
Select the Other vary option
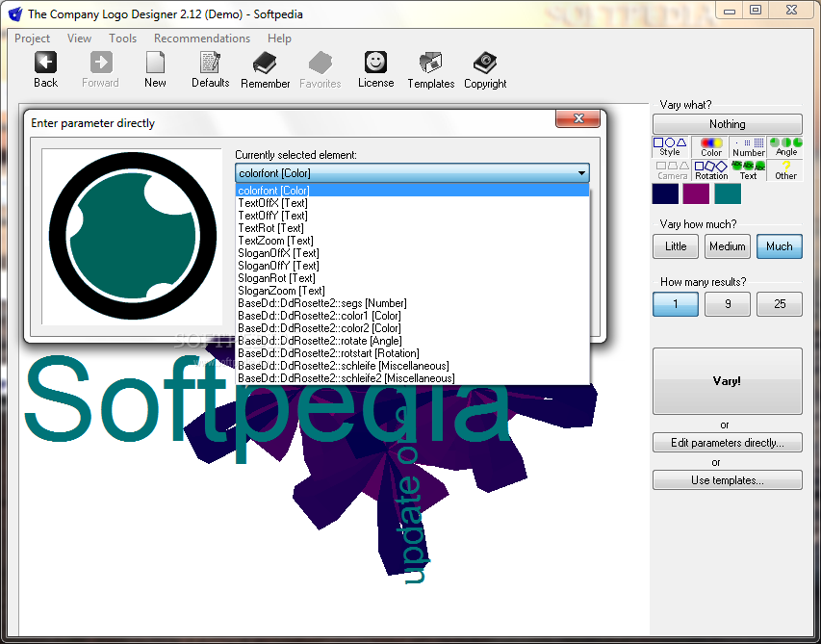[x=785, y=170]
